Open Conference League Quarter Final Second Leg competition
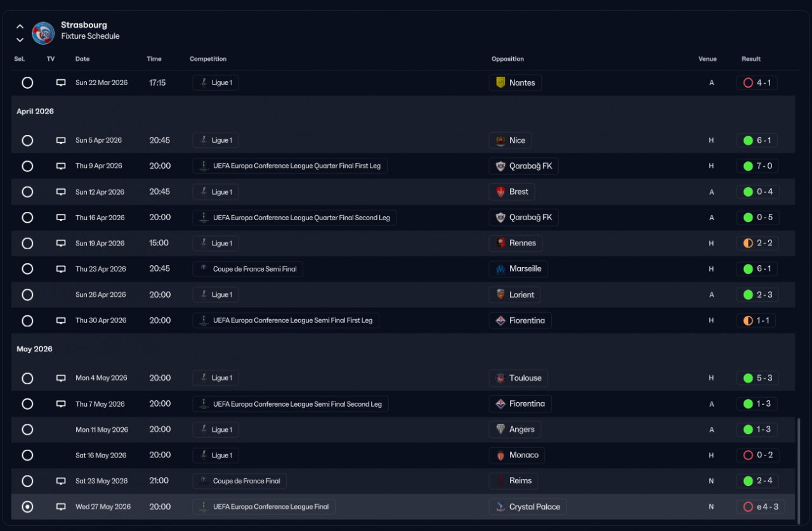Image resolution: width=812 pixels, height=531 pixels. click(x=294, y=218)
